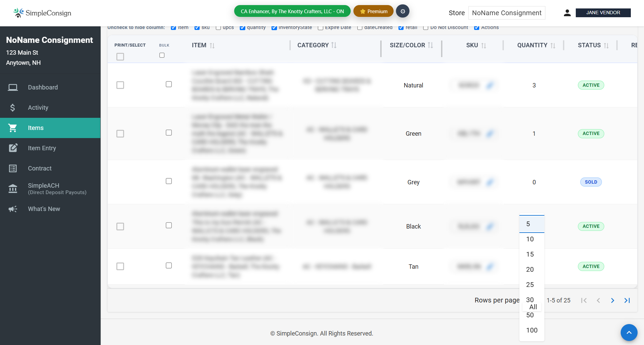Click the NoName Consignment store field
Viewport: 644px width, 345px height.
click(x=507, y=13)
